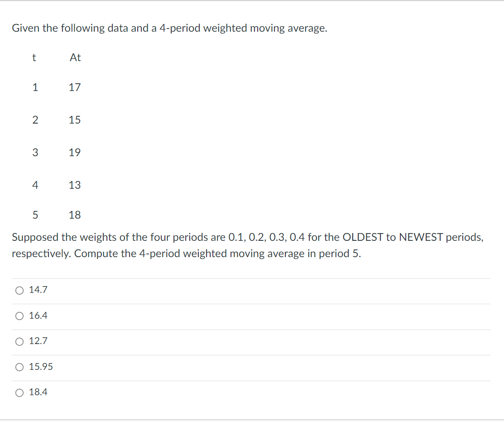504x421 pixels.
Task: Select the table value 18
Action: pyautogui.click(x=75, y=215)
